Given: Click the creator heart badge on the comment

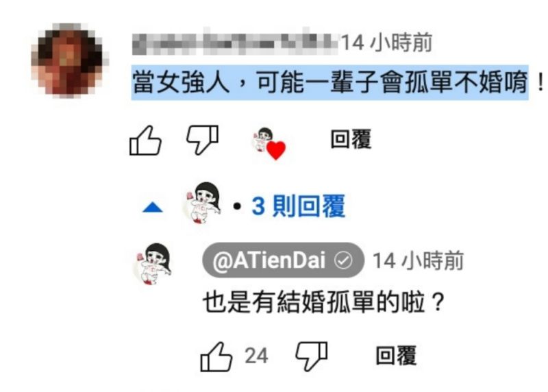Looking at the screenshot, I should click(x=269, y=144).
